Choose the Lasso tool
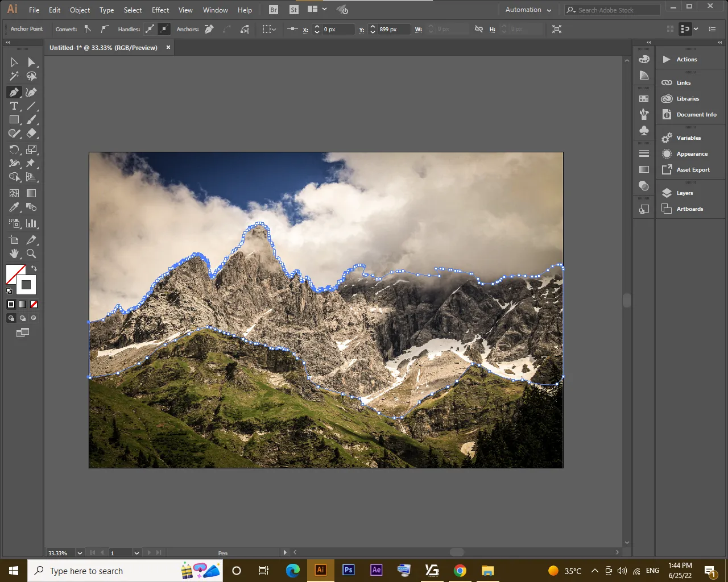 31,76
